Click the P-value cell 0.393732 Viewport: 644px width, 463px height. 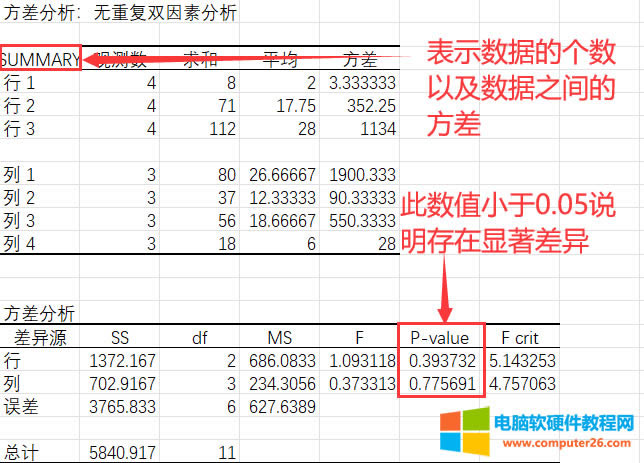pos(442,361)
